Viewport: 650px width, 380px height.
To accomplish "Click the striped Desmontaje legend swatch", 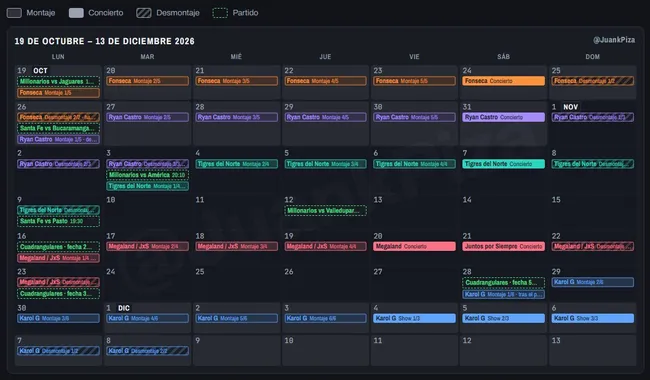I will click(144, 13).
